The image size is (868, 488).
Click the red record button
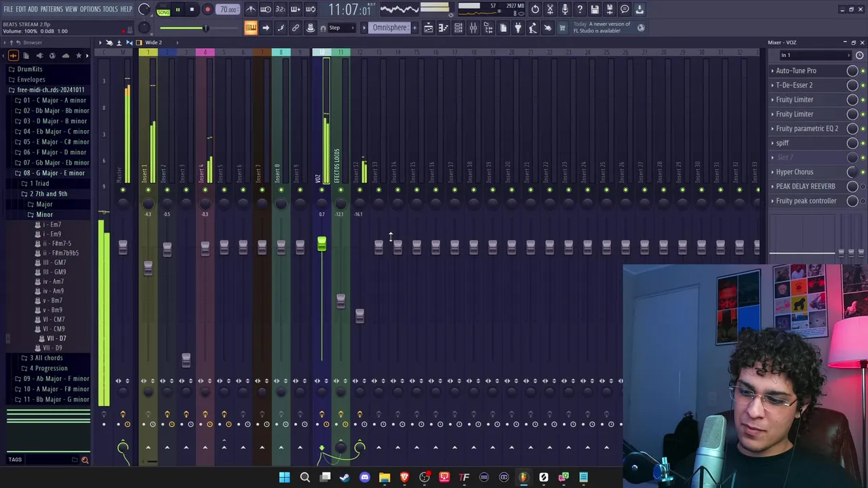(x=208, y=9)
